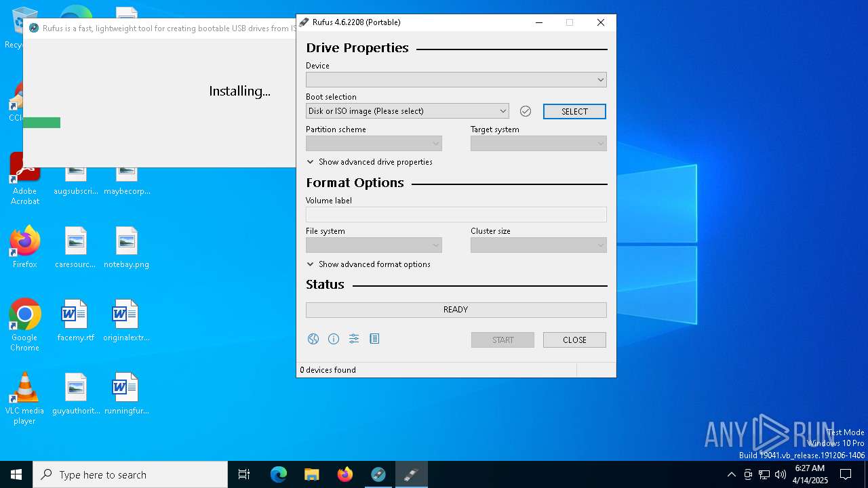Screen dimensions: 868x488
Task: Show the Rufus log icon
Action: 374,339
